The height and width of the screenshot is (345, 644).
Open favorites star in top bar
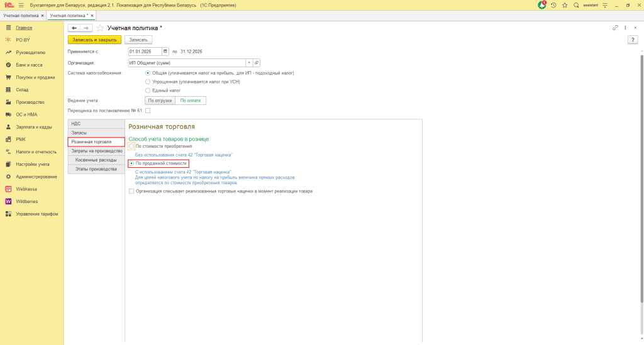tap(565, 5)
